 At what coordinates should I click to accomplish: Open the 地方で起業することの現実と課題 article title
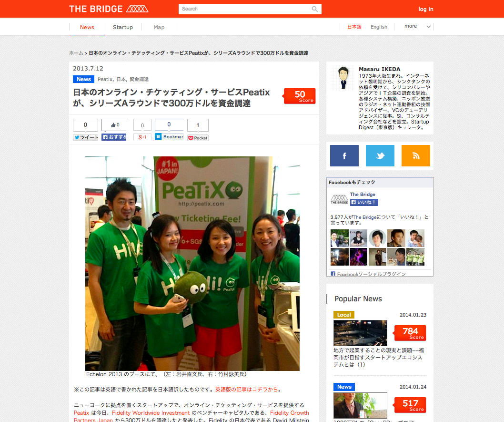coord(379,357)
